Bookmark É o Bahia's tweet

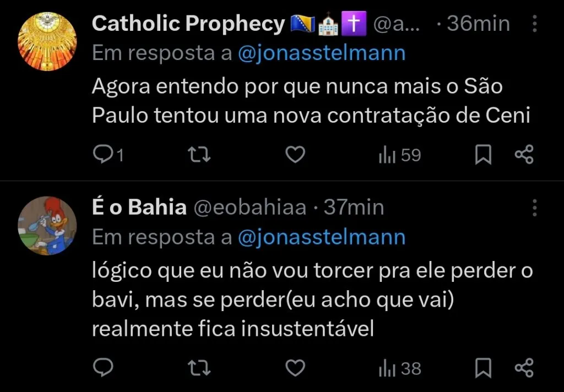tap(482, 367)
